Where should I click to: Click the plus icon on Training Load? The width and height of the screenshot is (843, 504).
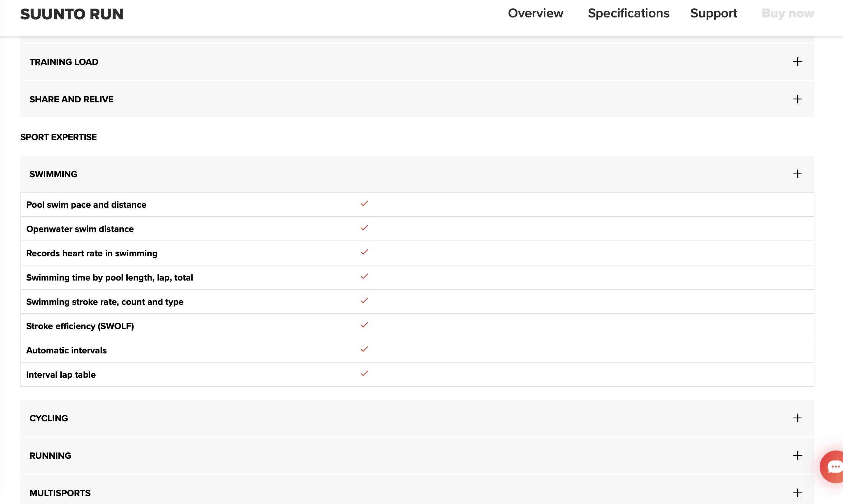point(797,62)
